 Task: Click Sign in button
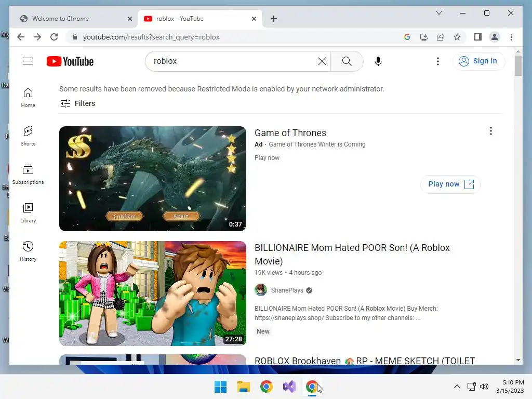(x=478, y=61)
